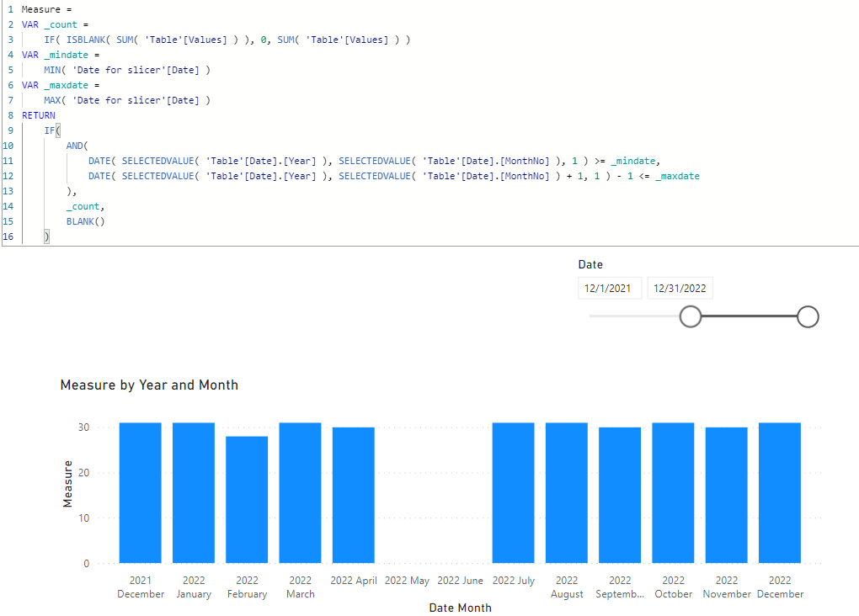Click the right slider handle of Date slicer

coord(808,316)
